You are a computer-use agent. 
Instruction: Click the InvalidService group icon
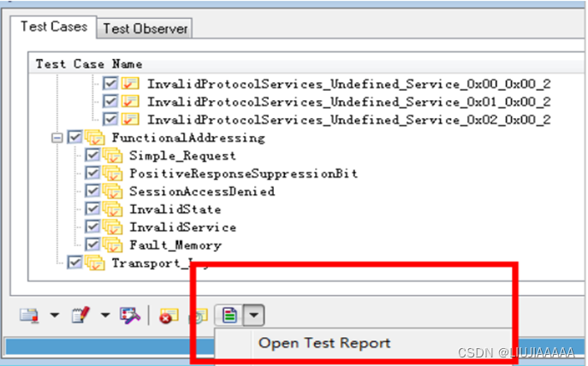pos(112,227)
